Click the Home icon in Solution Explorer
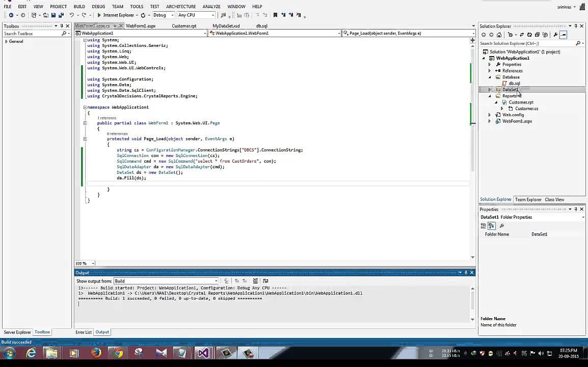This screenshot has height=367, width=588. [499, 35]
